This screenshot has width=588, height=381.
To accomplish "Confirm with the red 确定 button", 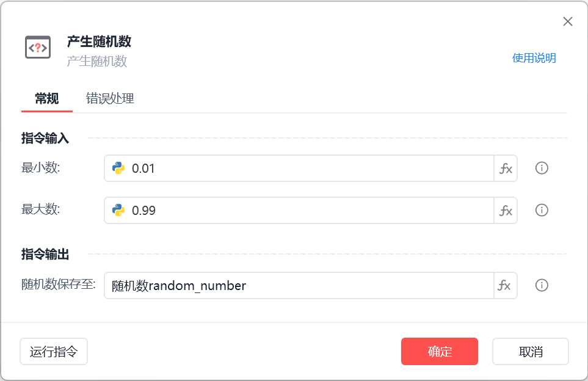I will click(440, 352).
